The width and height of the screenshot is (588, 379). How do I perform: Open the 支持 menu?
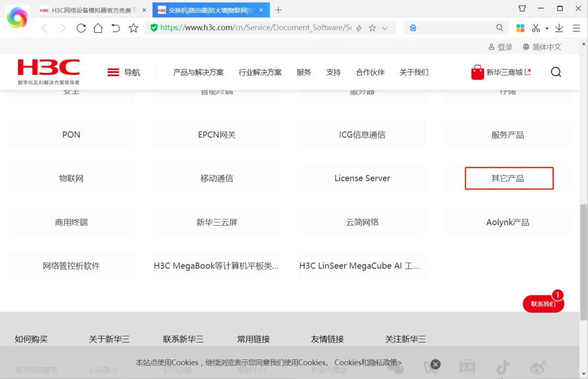pyautogui.click(x=333, y=72)
